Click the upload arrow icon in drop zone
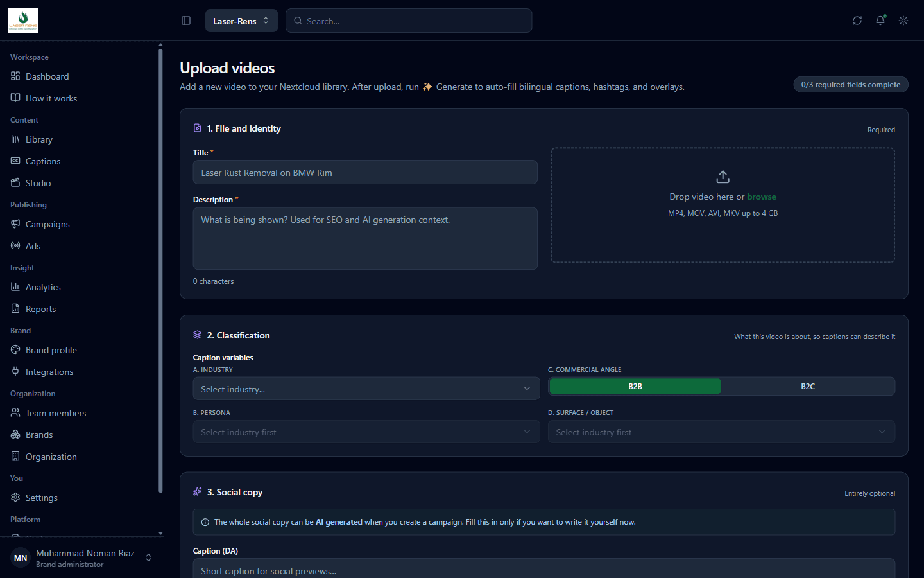Viewport: 924px width, 578px height. (x=723, y=177)
